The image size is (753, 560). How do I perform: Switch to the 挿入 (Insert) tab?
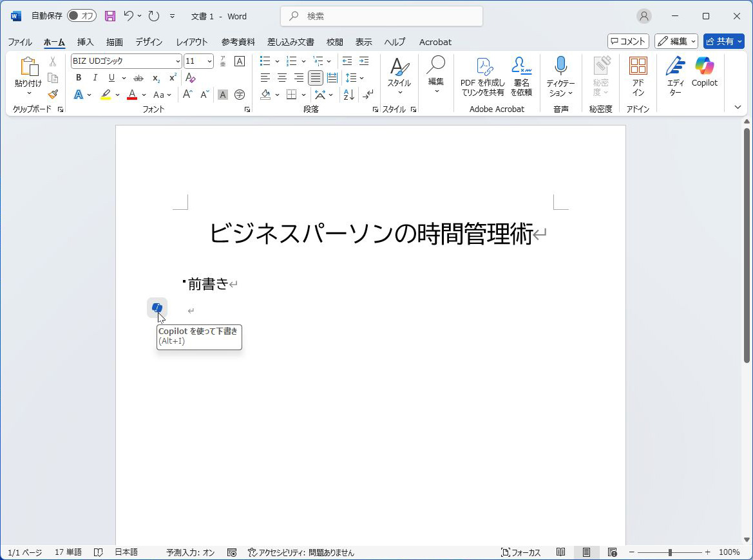pyautogui.click(x=85, y=42)
